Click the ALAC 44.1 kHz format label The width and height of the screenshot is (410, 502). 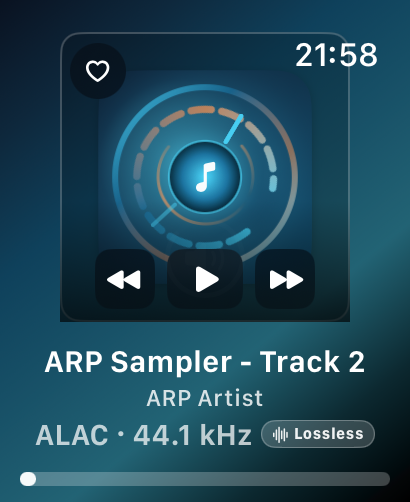tap(143, 435)
